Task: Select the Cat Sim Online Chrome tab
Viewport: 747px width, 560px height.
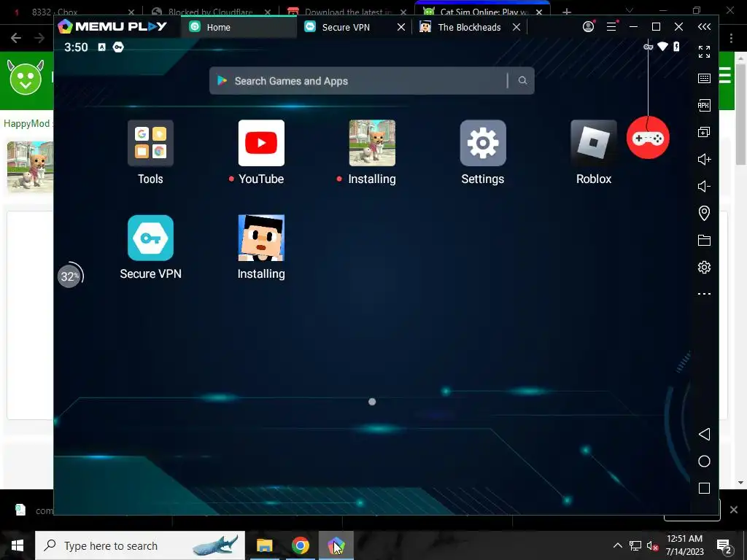Action: click(x=483, y=10)
